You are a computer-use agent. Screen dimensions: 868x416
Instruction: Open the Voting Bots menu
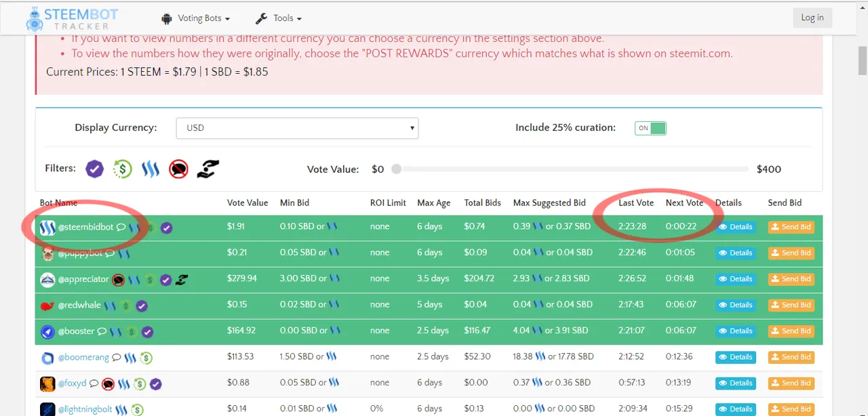196,18
